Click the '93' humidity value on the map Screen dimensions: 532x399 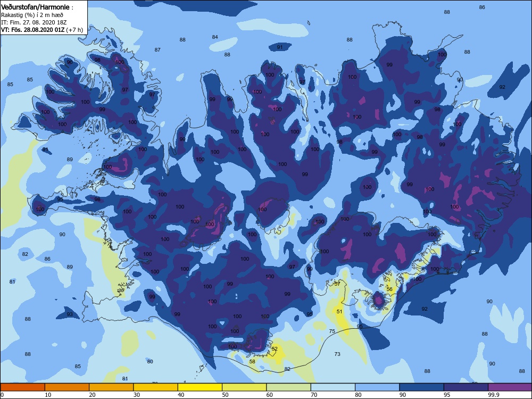pyautogui.click(x=70, y=314)
